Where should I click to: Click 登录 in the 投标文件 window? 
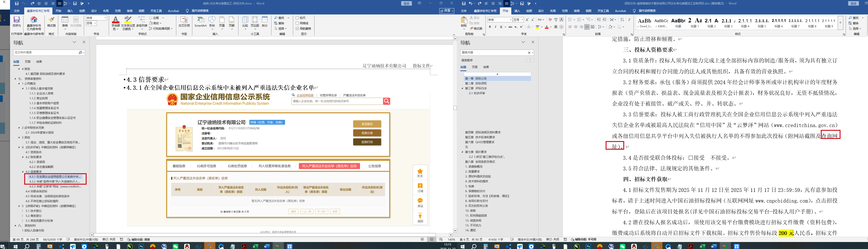[x=406, y=3]
